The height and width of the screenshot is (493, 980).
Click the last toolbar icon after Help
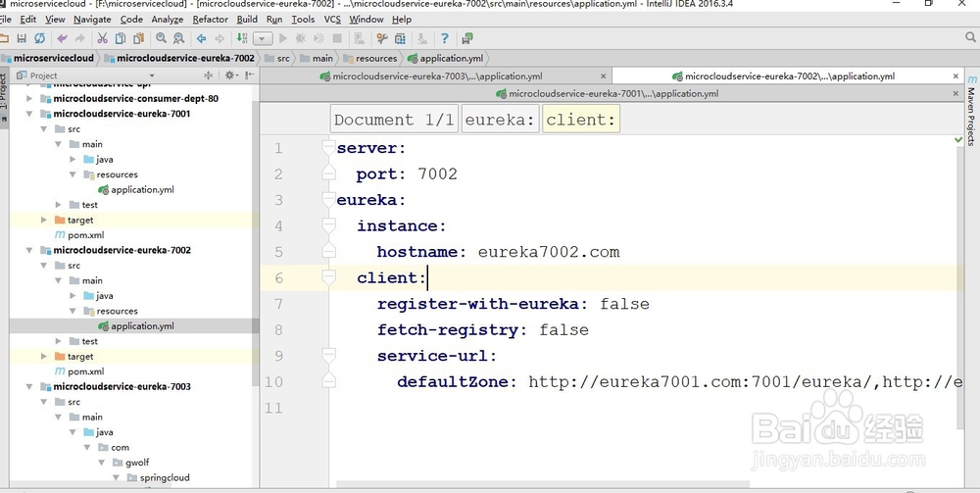point(466,39)
